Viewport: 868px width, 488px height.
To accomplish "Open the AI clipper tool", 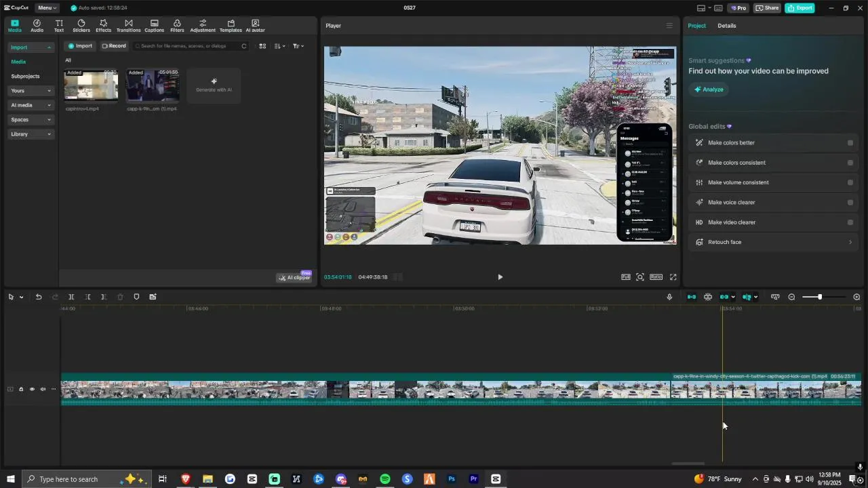I will [294, 277].
